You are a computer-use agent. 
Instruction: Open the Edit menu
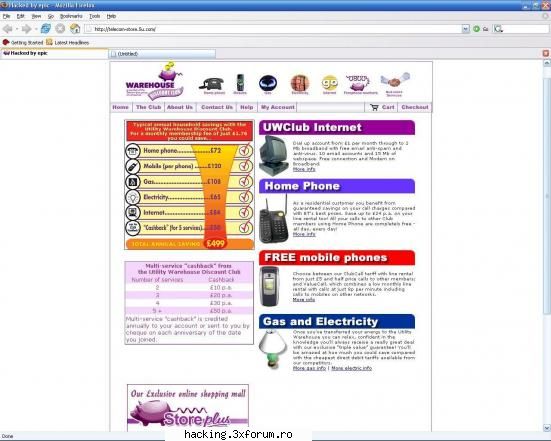21,16
